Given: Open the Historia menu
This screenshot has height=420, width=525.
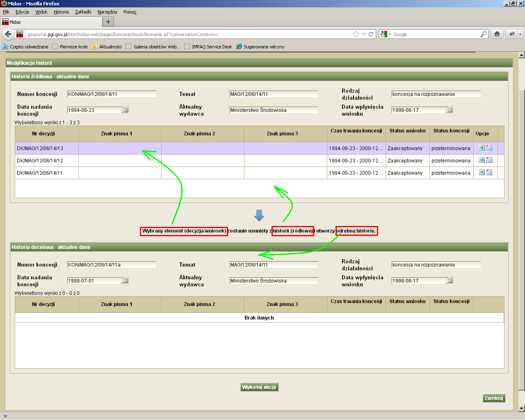Looking at the screenshot, I should point(61,12).
